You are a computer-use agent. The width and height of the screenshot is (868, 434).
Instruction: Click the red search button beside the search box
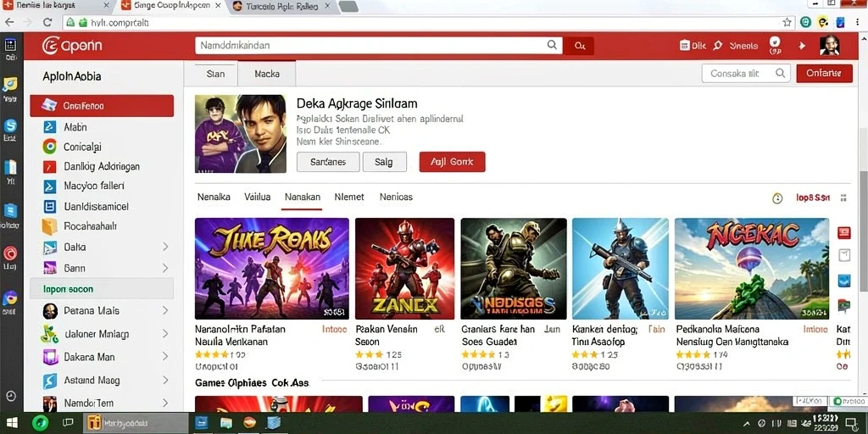point(579,46)
